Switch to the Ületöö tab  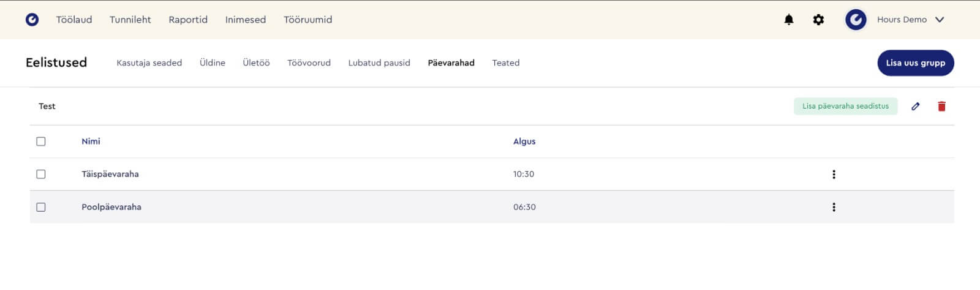click(256, 63)
